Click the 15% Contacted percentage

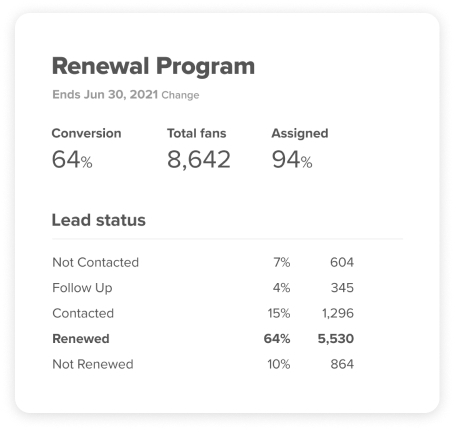[279, 313]
